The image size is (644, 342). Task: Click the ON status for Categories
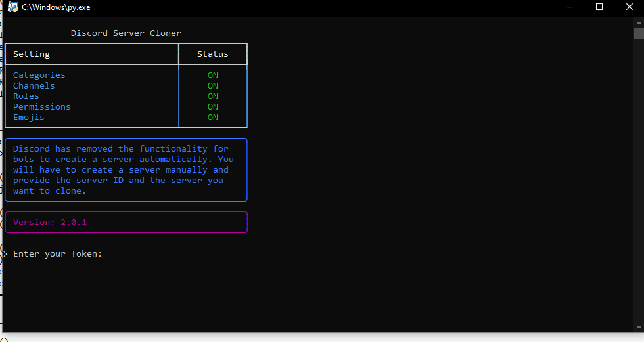(x=213, y=75)
